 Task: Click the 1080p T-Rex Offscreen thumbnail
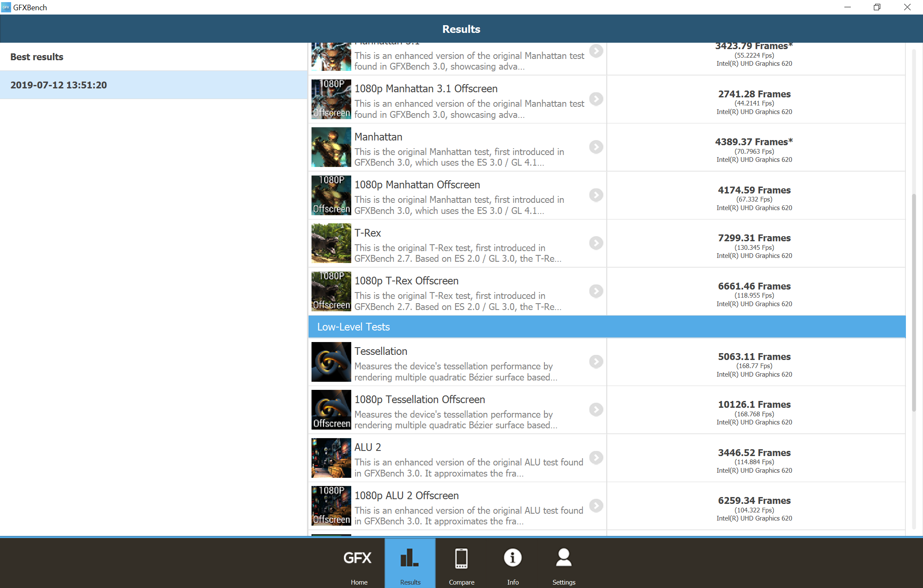coord(331,291)
